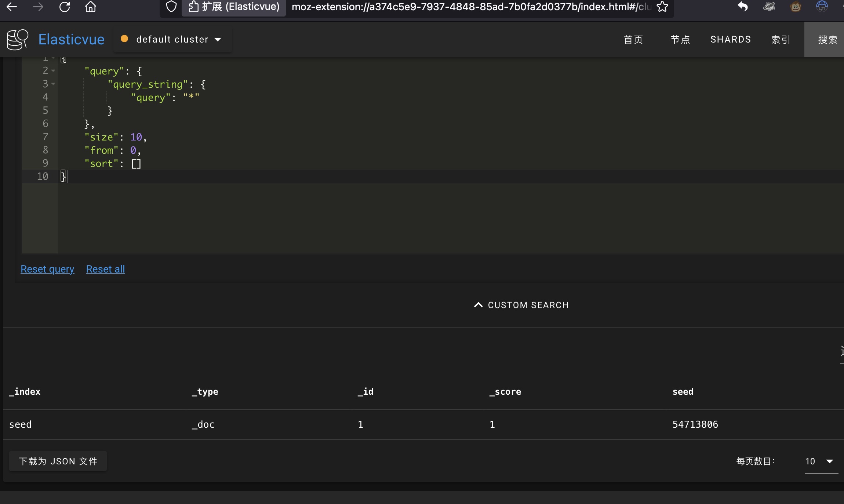Click 下载为 JSON 文件 download button
Viewport: 844px width, 504px height.
click(x=58, y=461)
